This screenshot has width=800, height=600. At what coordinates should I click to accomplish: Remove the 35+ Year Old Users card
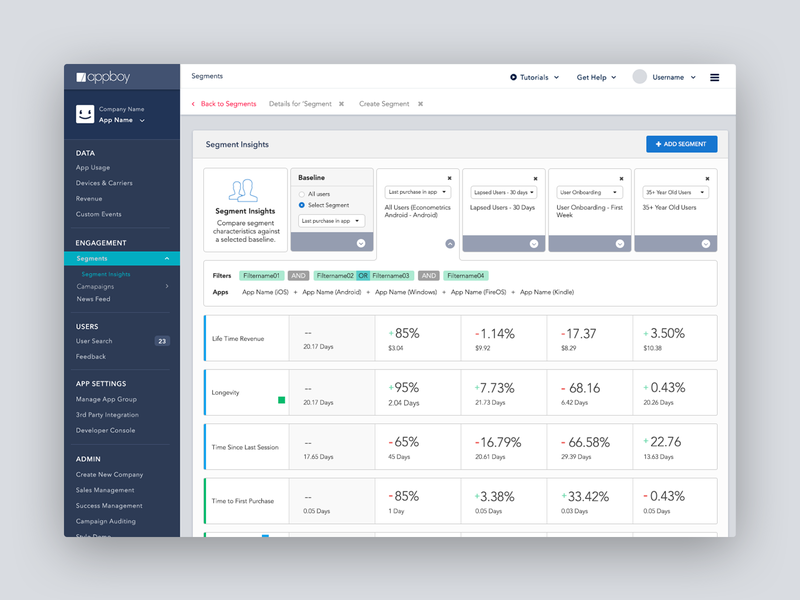coord(707,177)
